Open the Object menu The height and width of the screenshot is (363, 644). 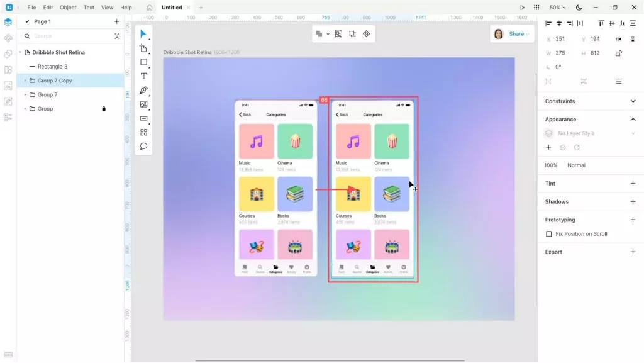(x=68, y=8)
